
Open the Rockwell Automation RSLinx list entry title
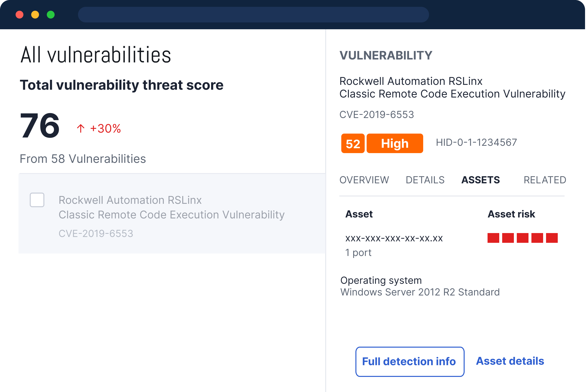(x=172, y=207)
